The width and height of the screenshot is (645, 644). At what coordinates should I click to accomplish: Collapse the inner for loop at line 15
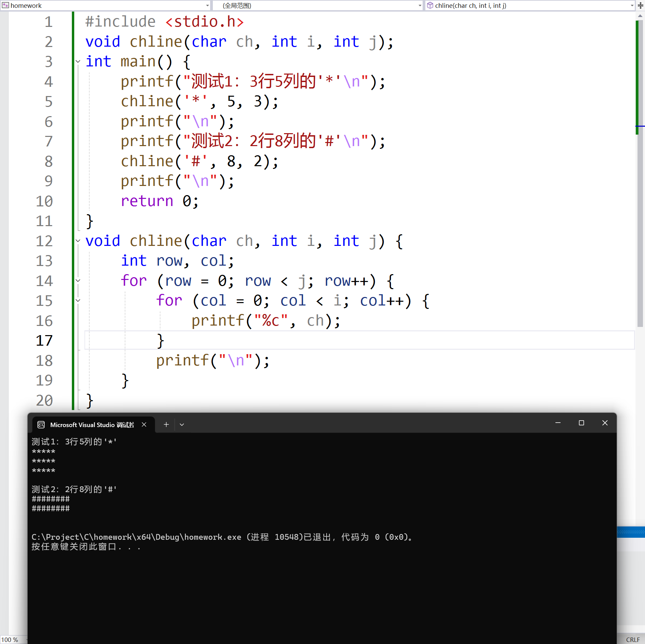click(78, 301)
